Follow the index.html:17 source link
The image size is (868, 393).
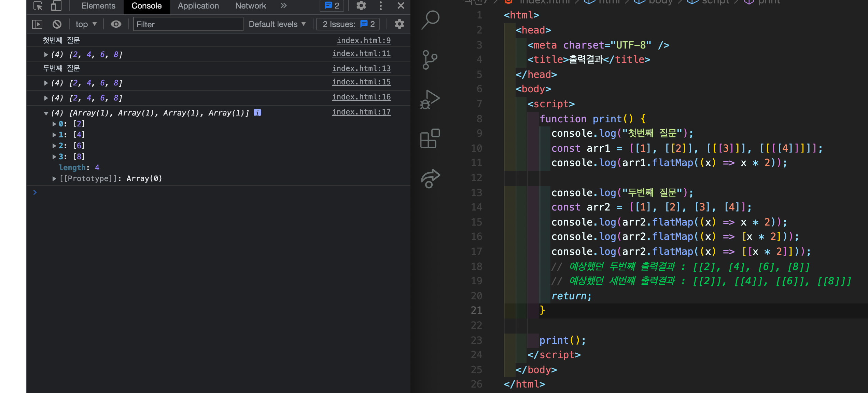pyautogui.click(x=361, y=112)
